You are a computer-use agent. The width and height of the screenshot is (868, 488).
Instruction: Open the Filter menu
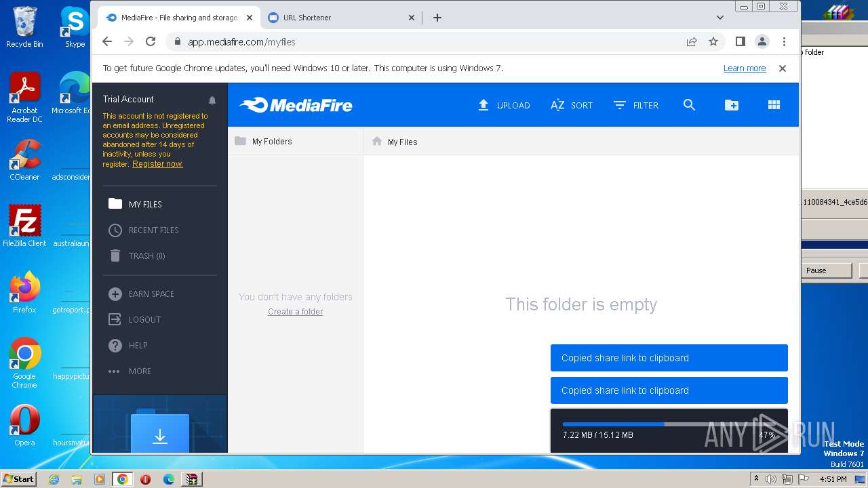tap(635, 105)
